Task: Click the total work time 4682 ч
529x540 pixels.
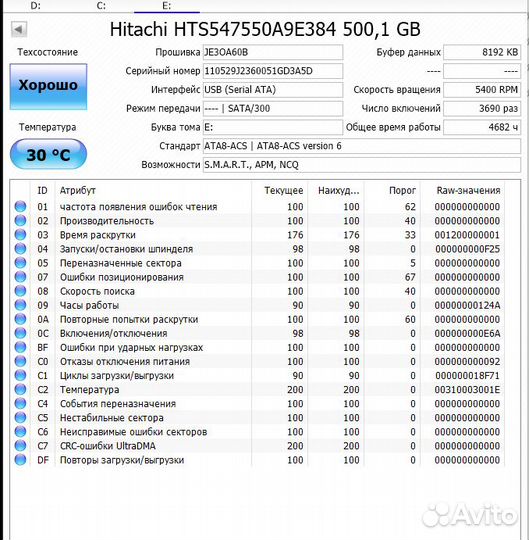Action: tap(482, 127)
